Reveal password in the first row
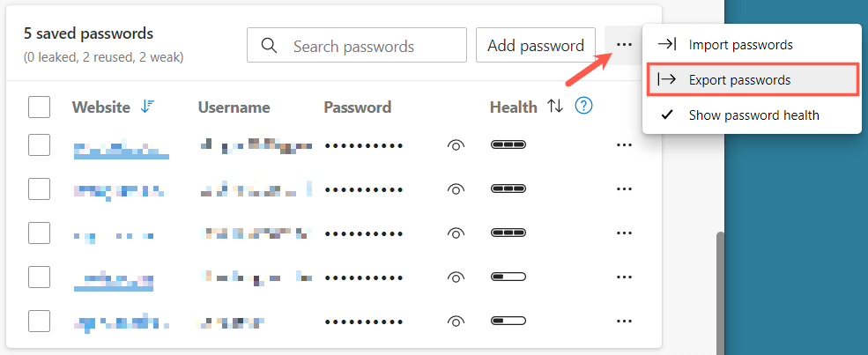 (x=456, y=145)
